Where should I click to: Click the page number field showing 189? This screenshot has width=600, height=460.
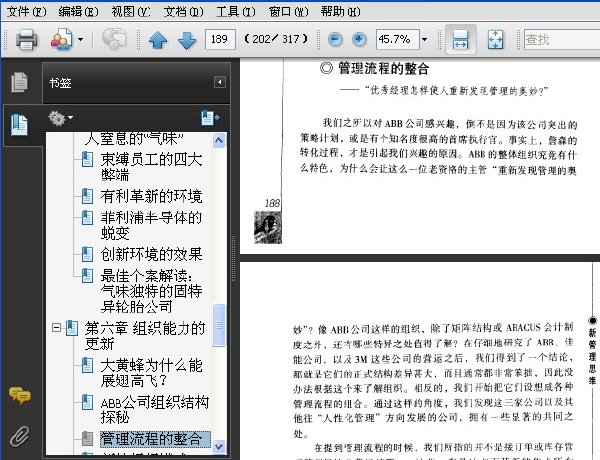[220, 39]
